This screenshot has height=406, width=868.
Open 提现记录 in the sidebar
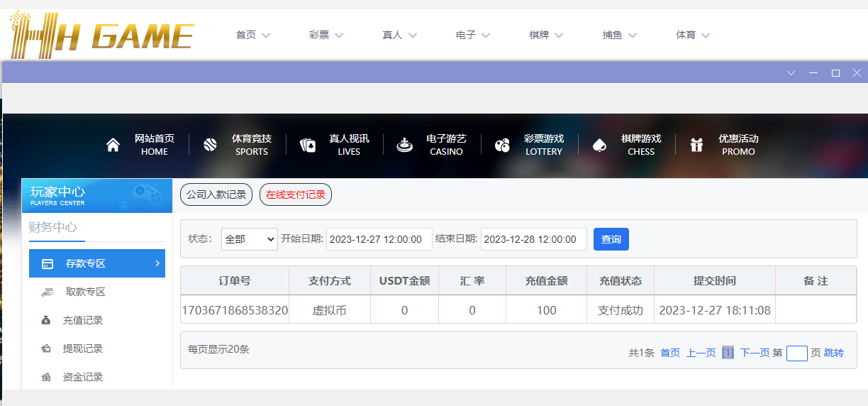point(83,349)
